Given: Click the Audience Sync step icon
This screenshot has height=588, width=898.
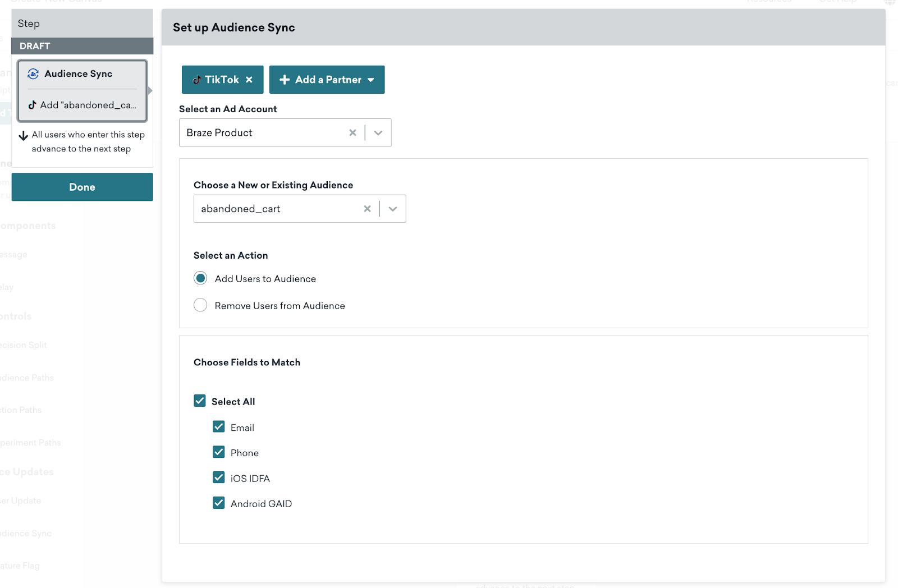Looking at the screenshot, I should 33,74.
